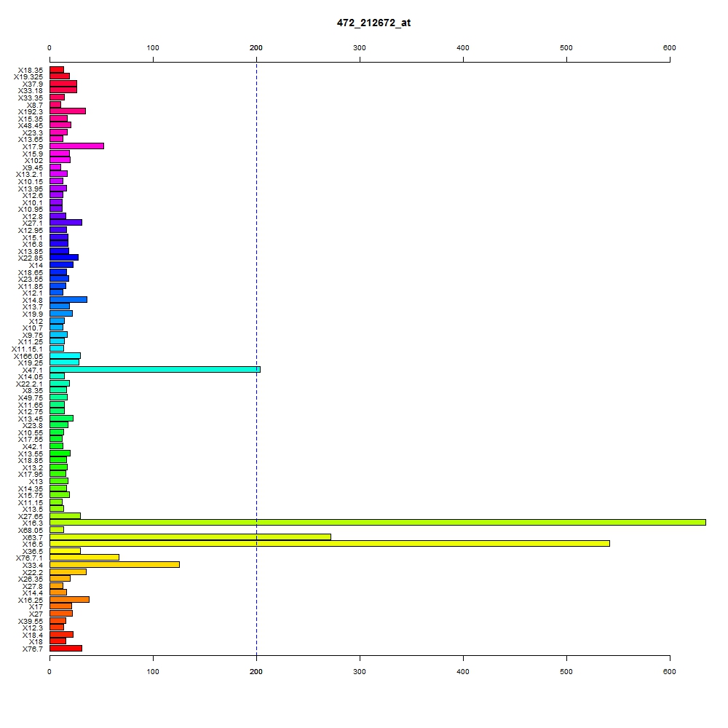
Task: Click the "X18.4" label
Action: pos(33,635)
